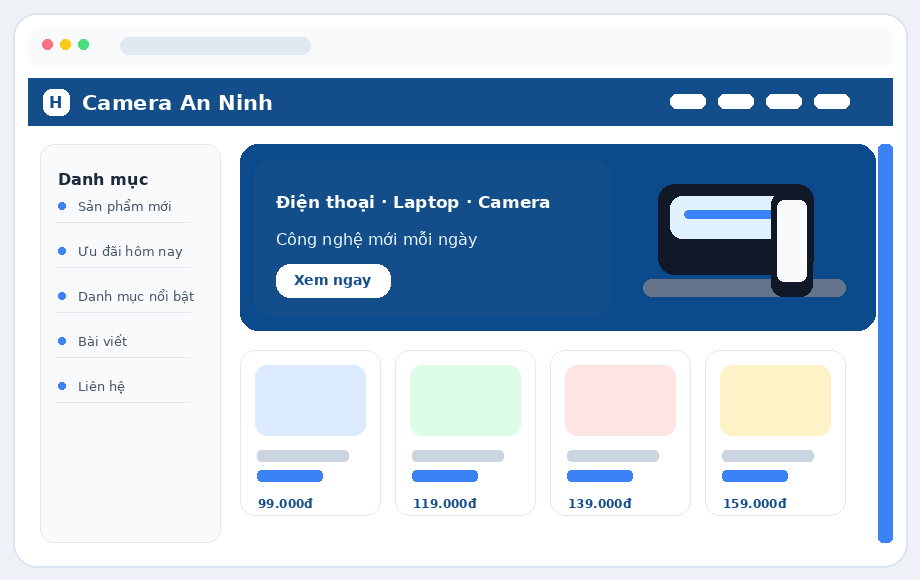This screenshot has width=920, height=580.
Task: Open the blue product thumbnail priced 99.000đ
Action: click(310, 401)
